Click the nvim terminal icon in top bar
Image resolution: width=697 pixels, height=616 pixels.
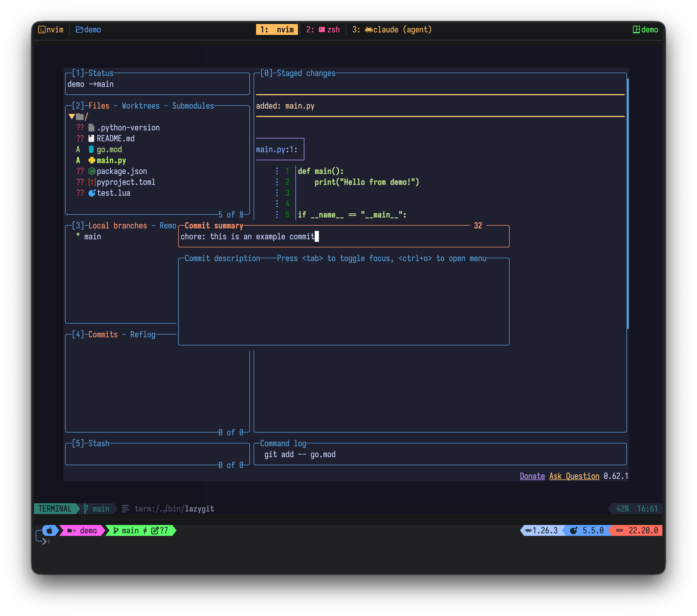[x=42, y=30]
